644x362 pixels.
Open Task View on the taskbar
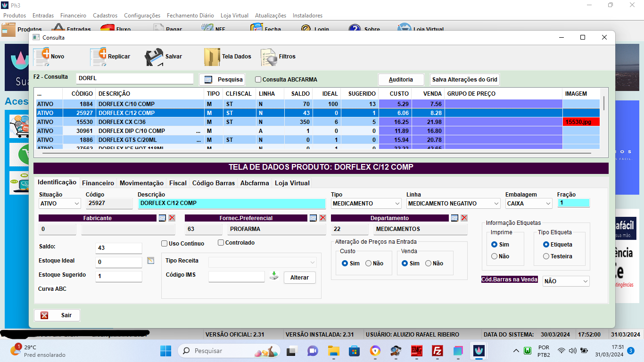click(x=292, y=351)
